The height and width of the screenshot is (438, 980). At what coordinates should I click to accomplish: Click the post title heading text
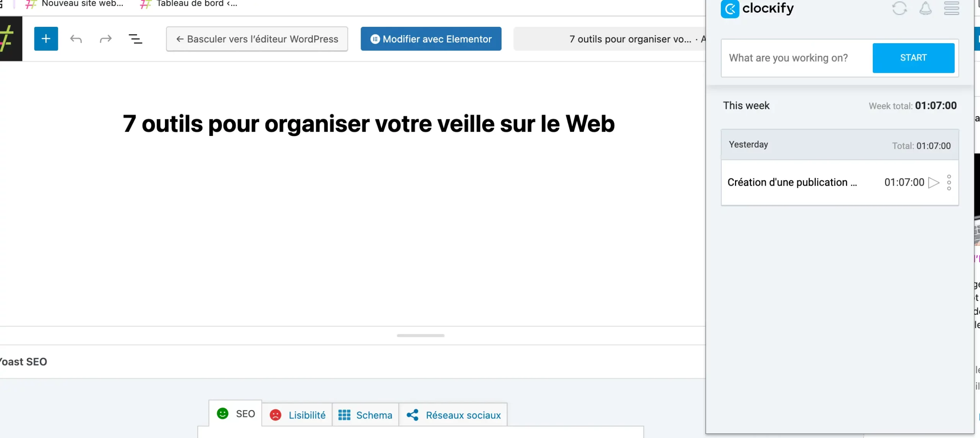[x=368, y=124]
